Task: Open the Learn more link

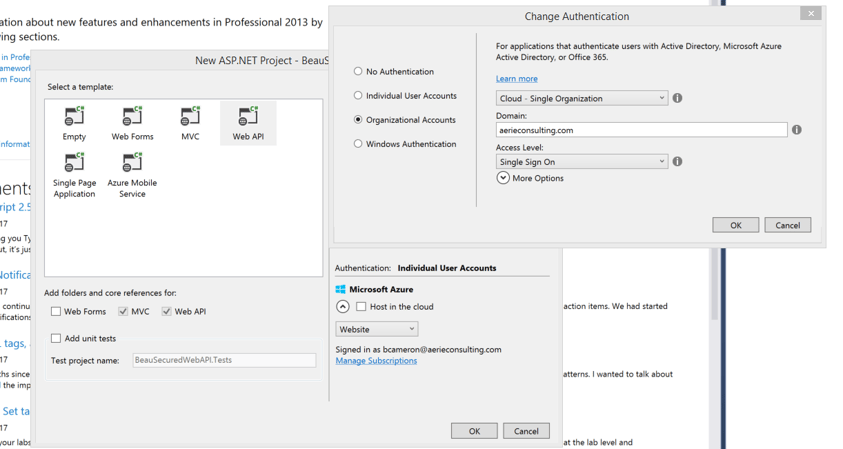Action: coord(517,79)
